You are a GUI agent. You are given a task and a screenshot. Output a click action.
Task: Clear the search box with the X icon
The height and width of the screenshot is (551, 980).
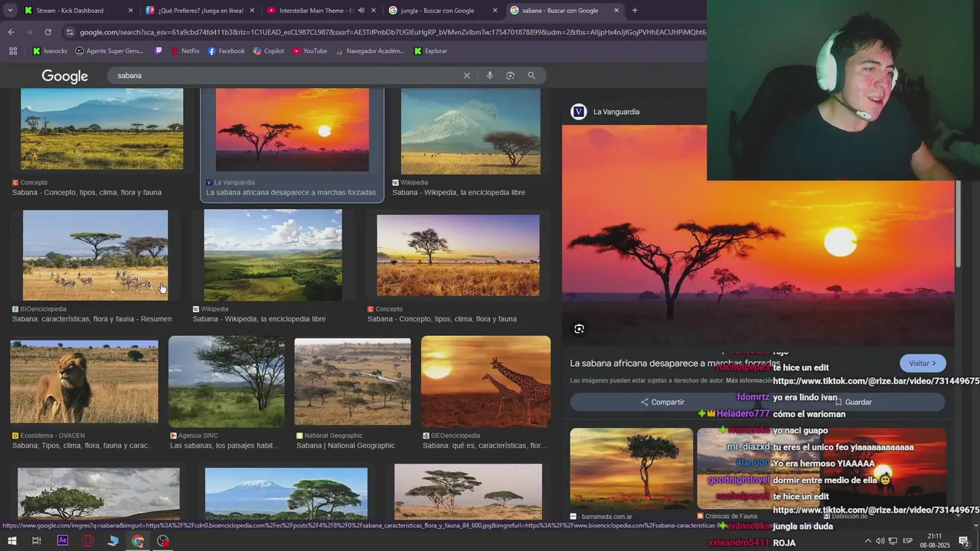tap(466, 76)
